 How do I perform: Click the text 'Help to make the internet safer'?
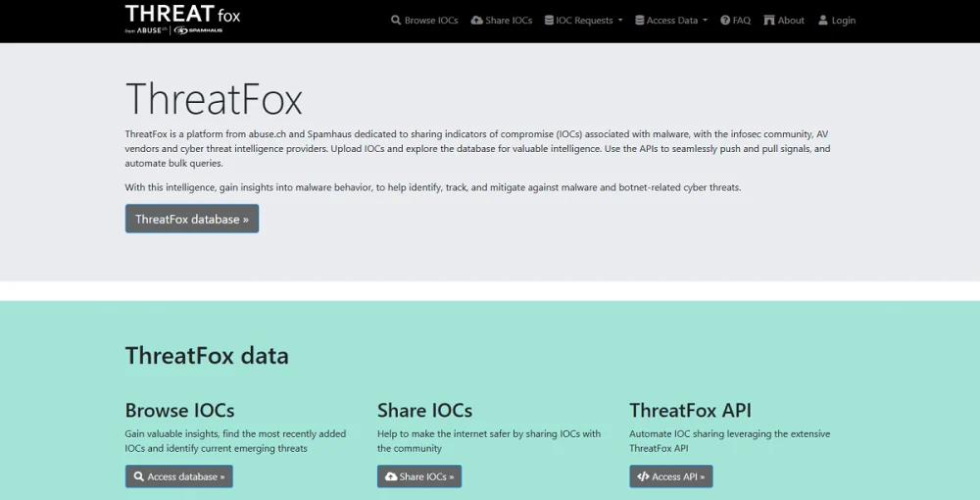click(444, 433)
